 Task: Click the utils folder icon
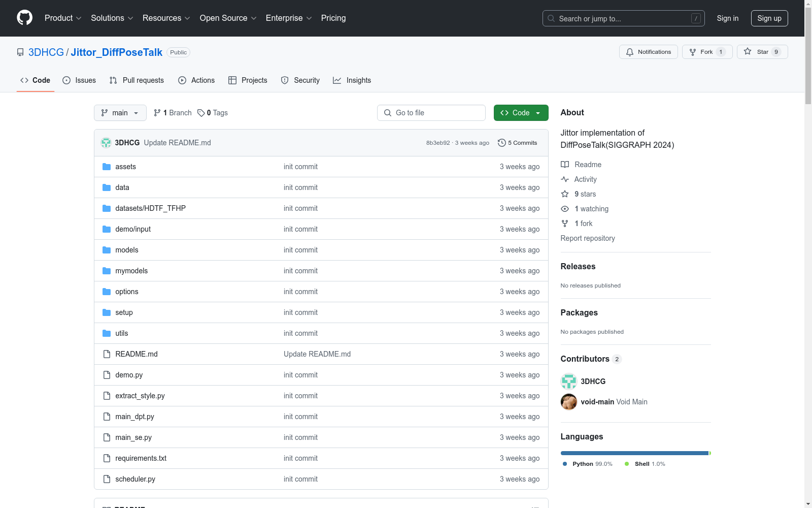point(107,333)
